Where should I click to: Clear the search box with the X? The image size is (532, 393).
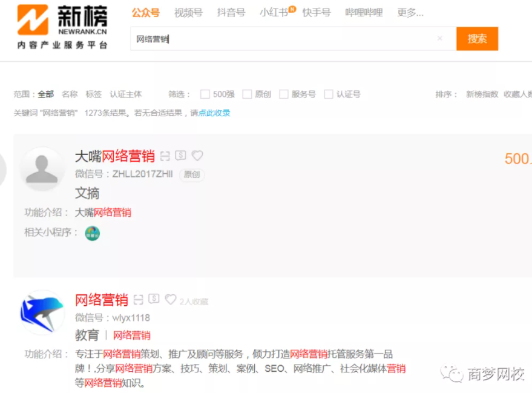pyautogui.click(x=440, y=38)
